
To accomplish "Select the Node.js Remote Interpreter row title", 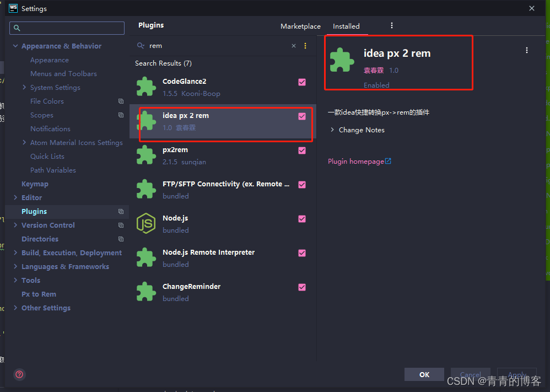I will (x=209, y=253).
